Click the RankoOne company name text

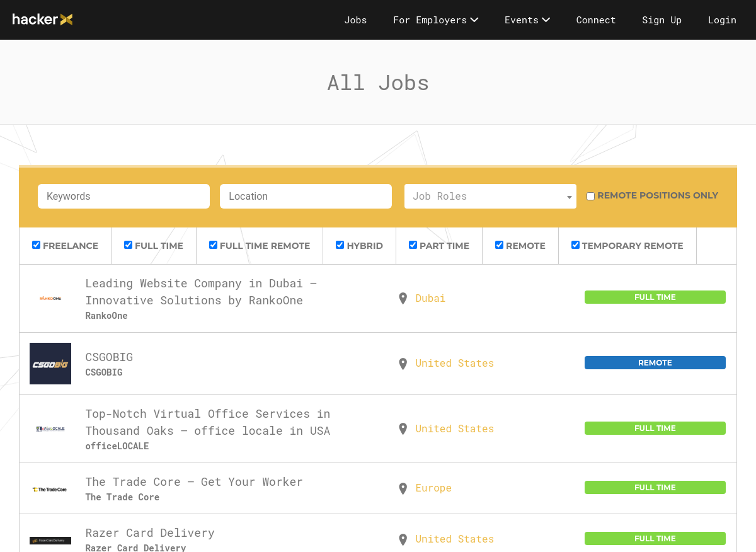[106, 316]
